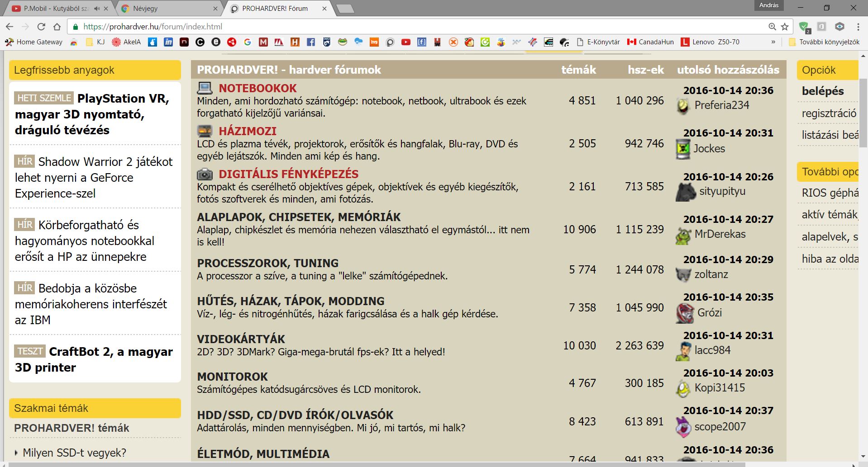Open the Home Gateway bookmark

pos(34,42)
